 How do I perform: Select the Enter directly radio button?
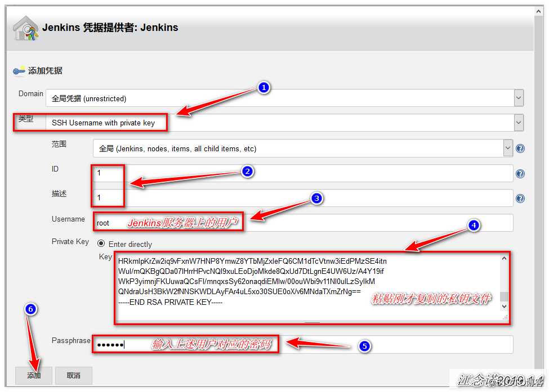(x=101, y=244)
